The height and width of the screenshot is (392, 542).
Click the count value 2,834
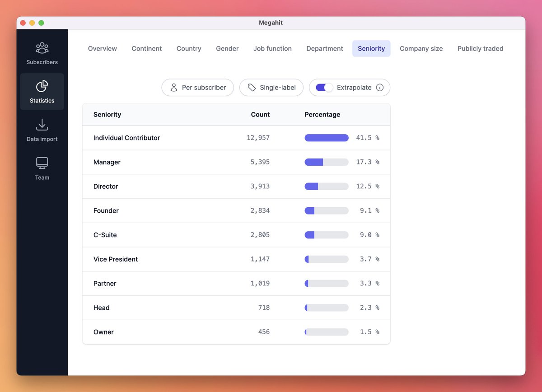[260, 211]
